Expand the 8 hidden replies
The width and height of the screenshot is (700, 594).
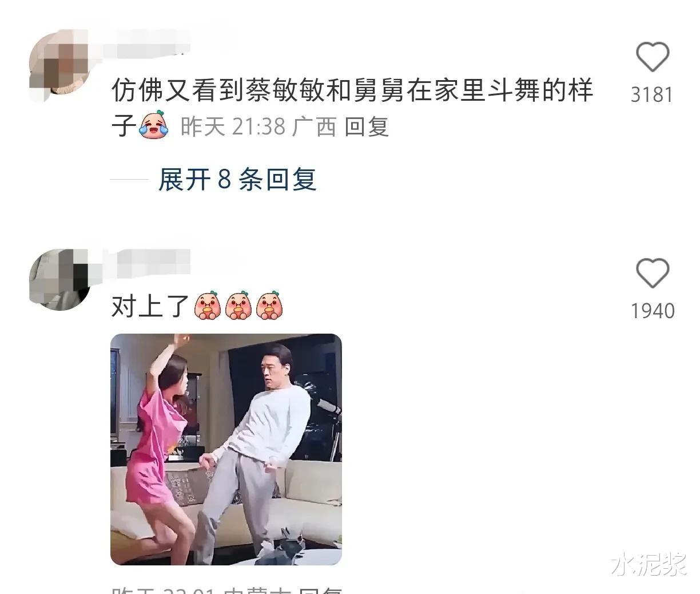click(x=237, y=180)
